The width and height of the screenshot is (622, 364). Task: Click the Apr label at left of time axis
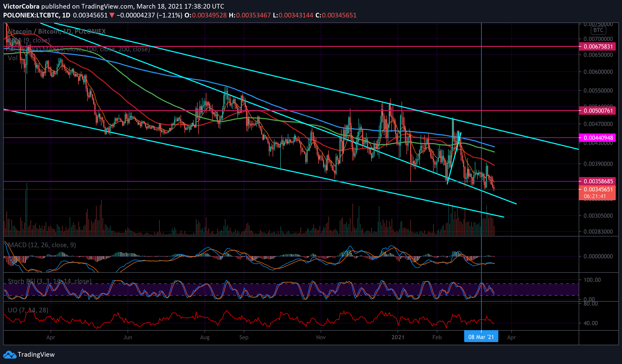point(51,337)
